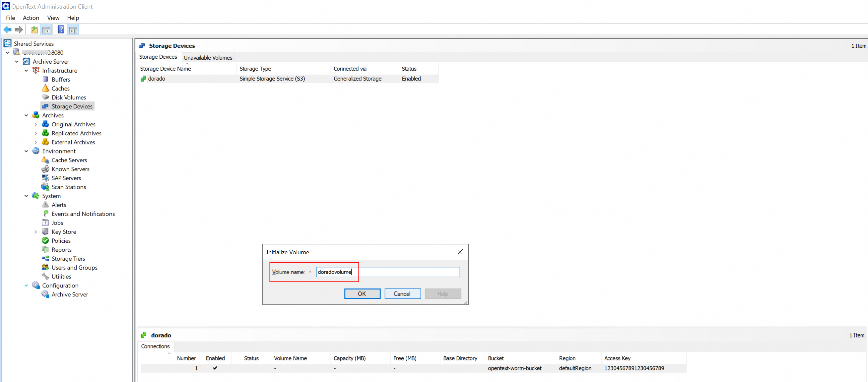This screenshot has width=868, height=382.
Task: Select the Caches icon in the tree
Action: (x=45, y=88)
